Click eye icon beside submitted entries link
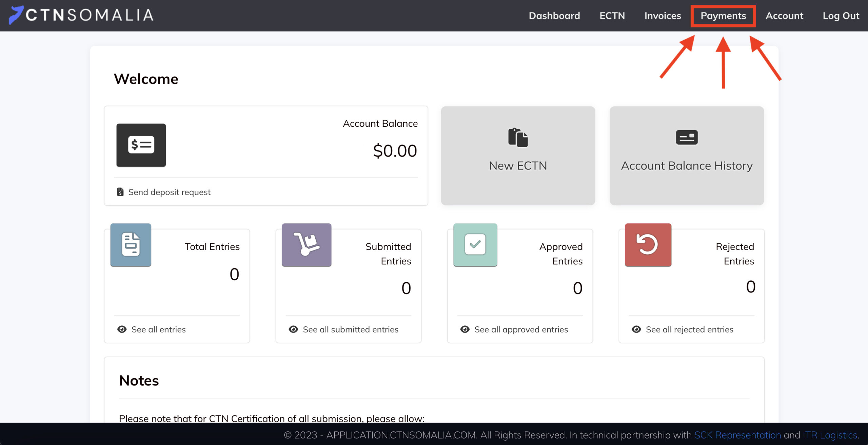This screenshot has width=868, height=445. [x=293, y=329]
